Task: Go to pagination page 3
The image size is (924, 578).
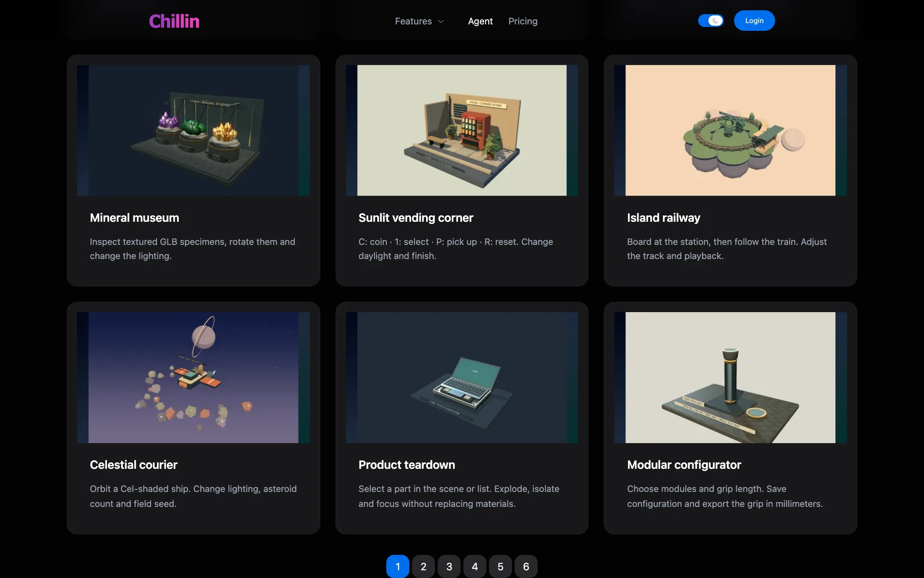Action: 449,566
